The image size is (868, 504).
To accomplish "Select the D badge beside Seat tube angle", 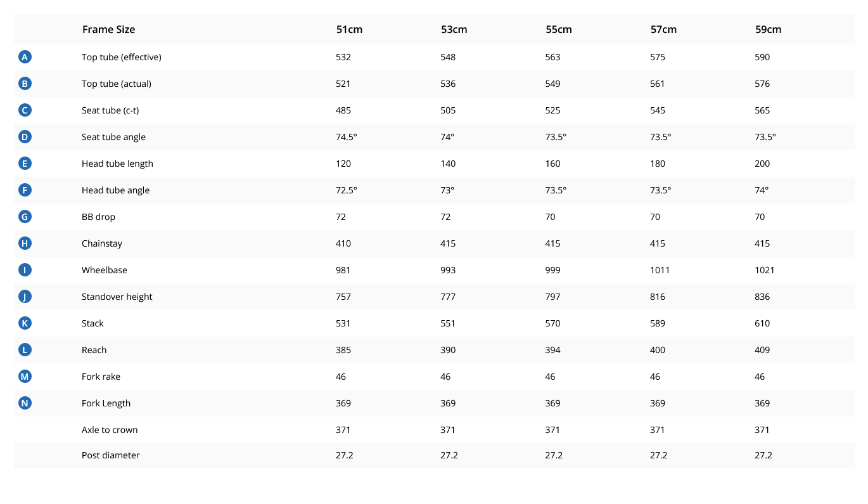I will click(25, 137).
